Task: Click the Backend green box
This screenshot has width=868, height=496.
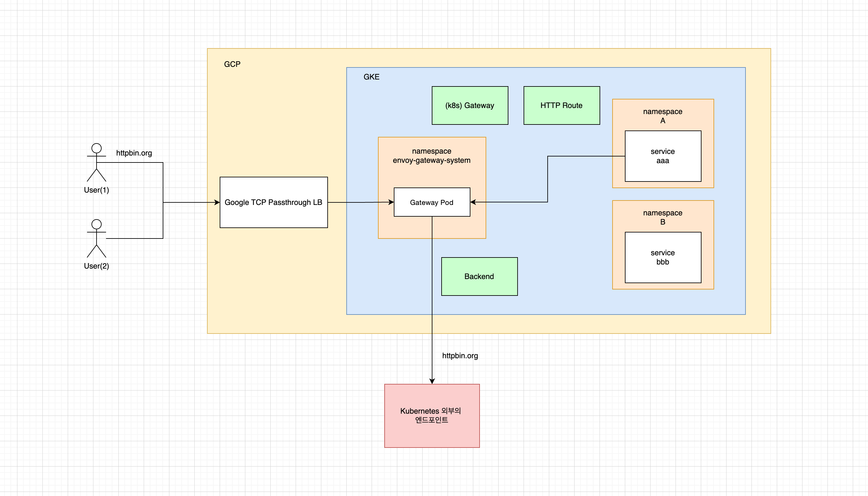Action: [479, 276]
